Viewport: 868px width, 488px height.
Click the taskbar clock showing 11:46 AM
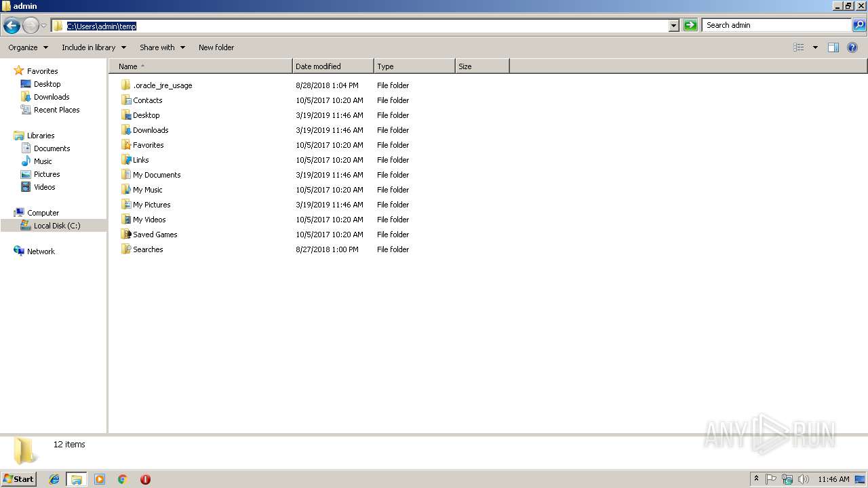point(833,479)
